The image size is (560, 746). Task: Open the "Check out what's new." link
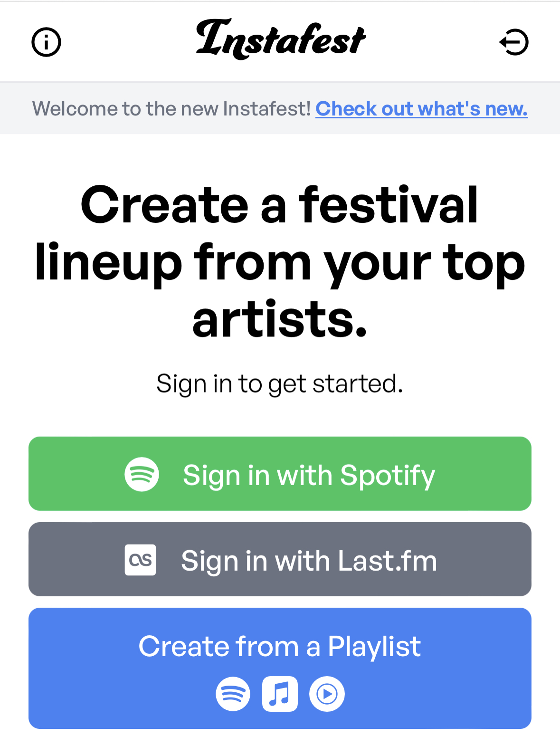(x=421, y=109)
